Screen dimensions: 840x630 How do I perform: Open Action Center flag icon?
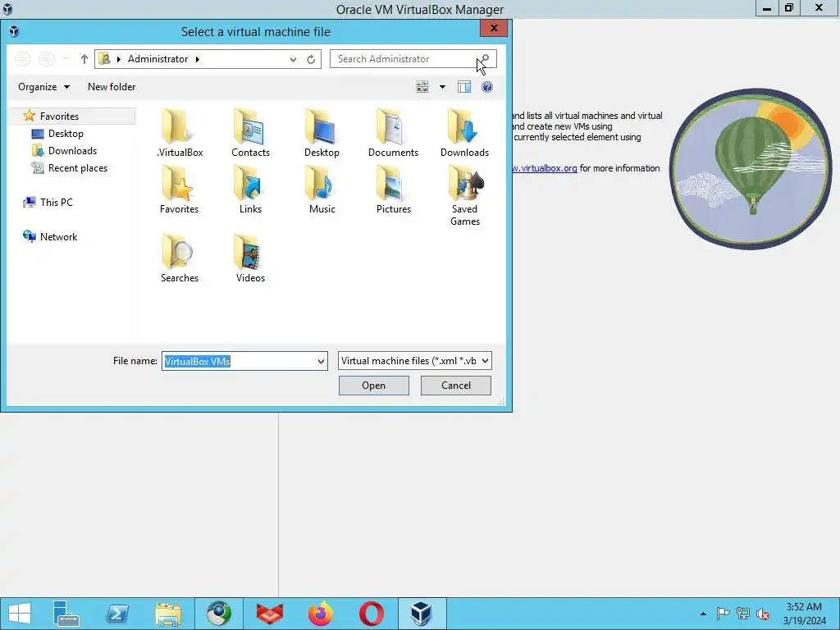723,614
